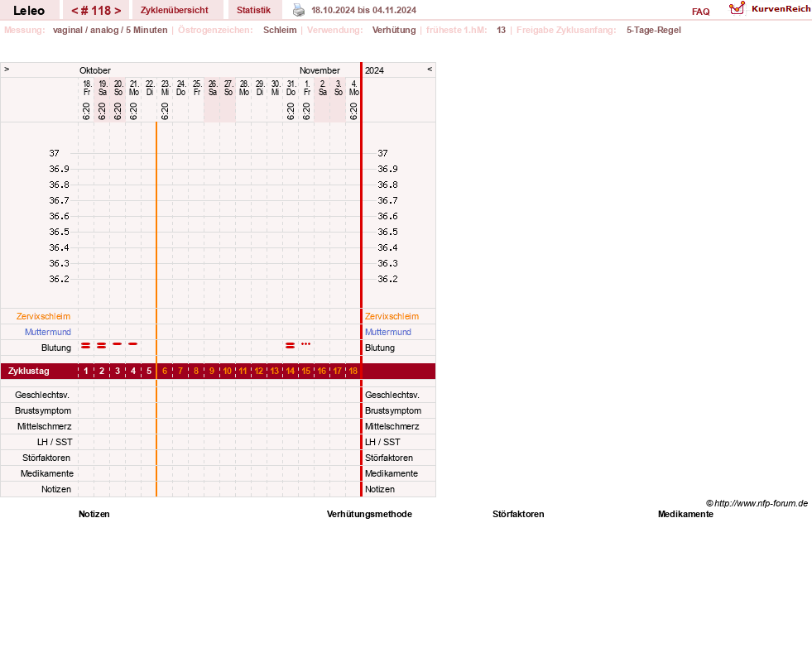Click the left Blutung row label
Image resolution: width=812 pixels, height=662 pixels.
click(56, 348)
